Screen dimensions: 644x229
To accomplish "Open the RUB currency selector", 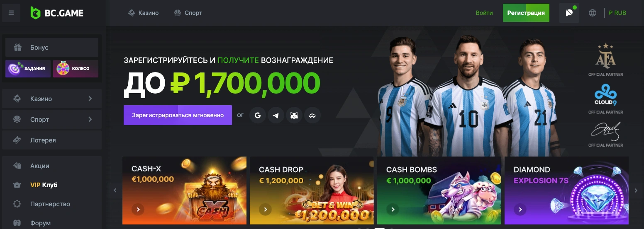I will pyautogui.click(x=617, y=13).
